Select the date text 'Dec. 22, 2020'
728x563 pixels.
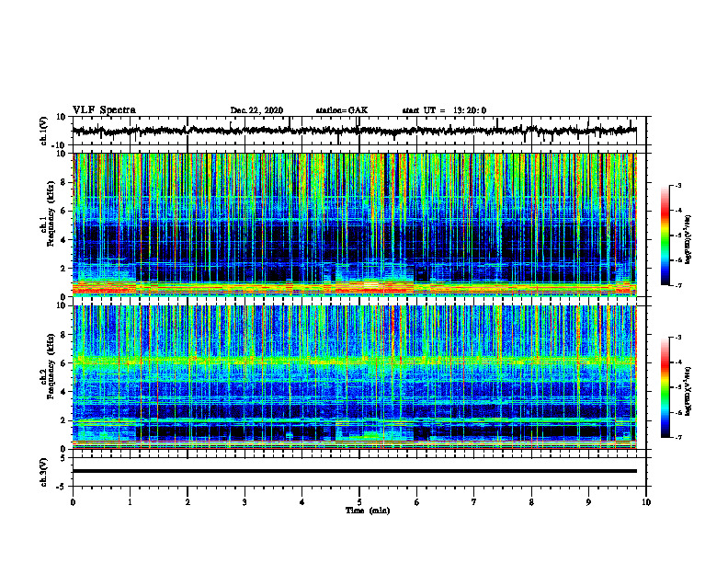(256, 110)
